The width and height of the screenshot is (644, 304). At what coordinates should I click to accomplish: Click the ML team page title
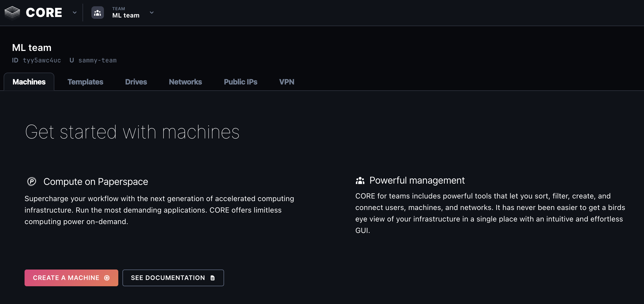point(32,48)
